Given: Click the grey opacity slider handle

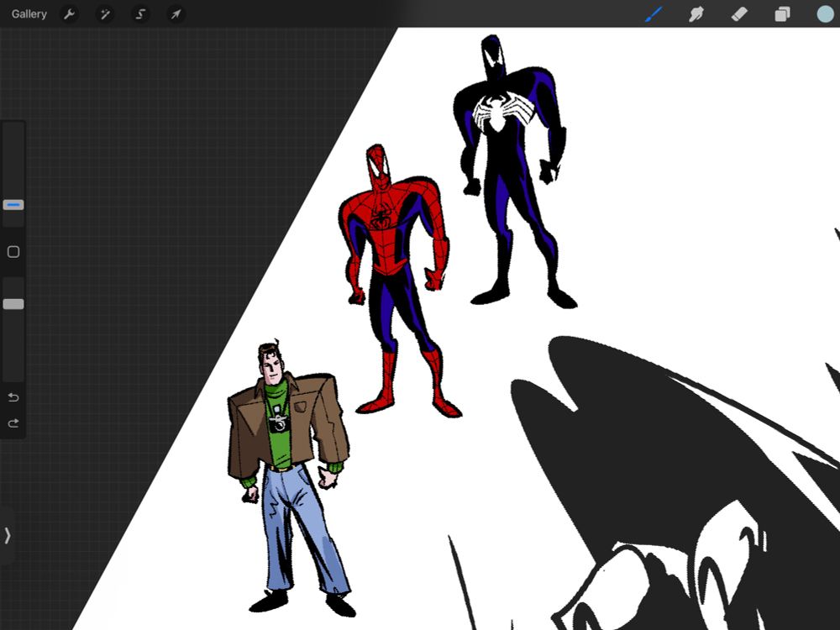Looking at the screenshot, I should 13,304.
